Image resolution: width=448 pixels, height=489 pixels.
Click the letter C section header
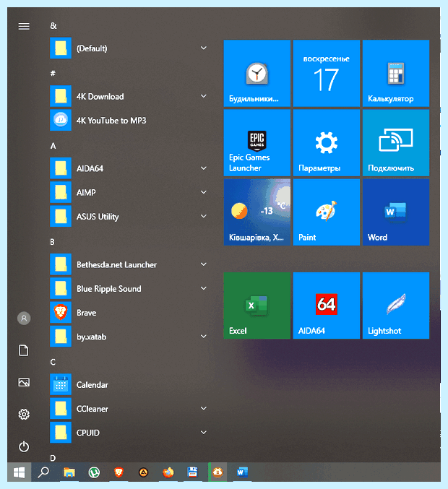click(53, 362)
